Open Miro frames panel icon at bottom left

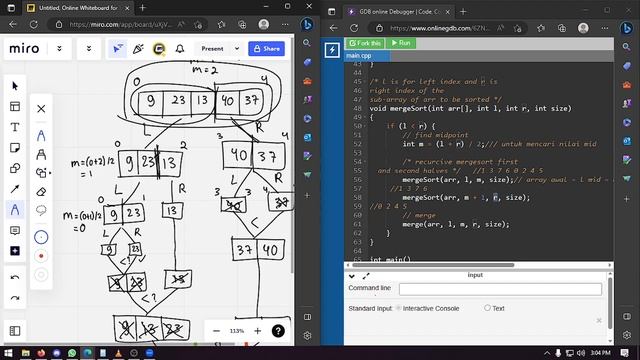15,331
